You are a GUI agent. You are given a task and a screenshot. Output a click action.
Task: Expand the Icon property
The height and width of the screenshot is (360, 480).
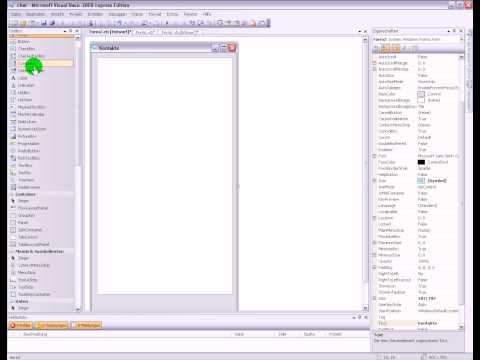point(374,181)
